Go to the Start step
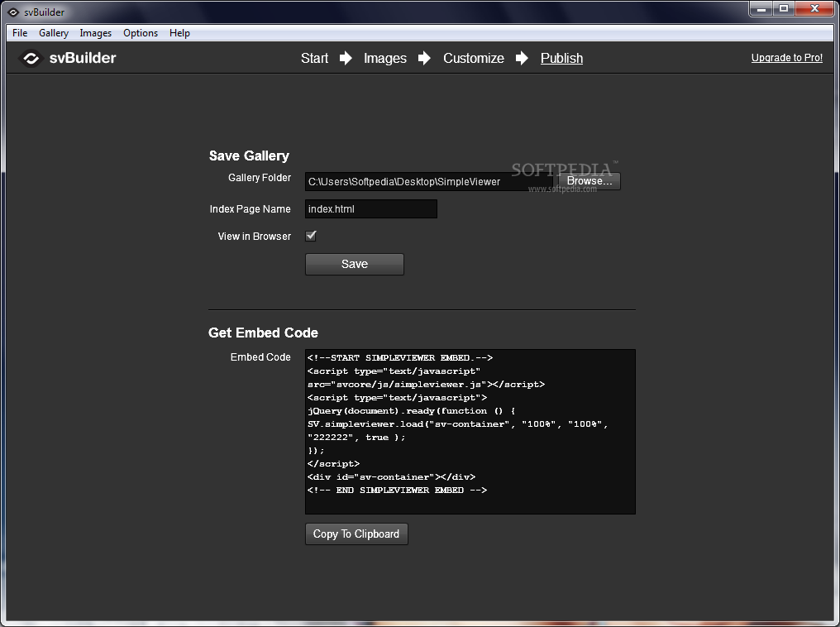Image resolution: width=840 pixels, height=627 pixels. click(x=314, y=58)
